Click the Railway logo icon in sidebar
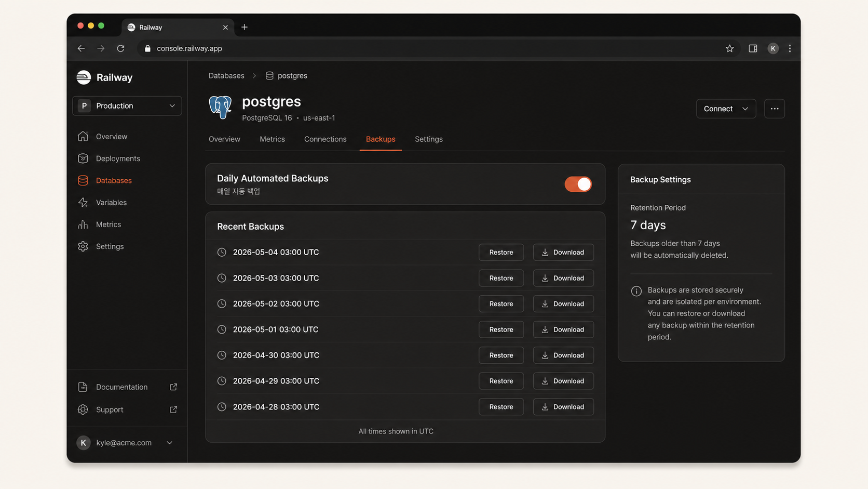 (84, 77)
